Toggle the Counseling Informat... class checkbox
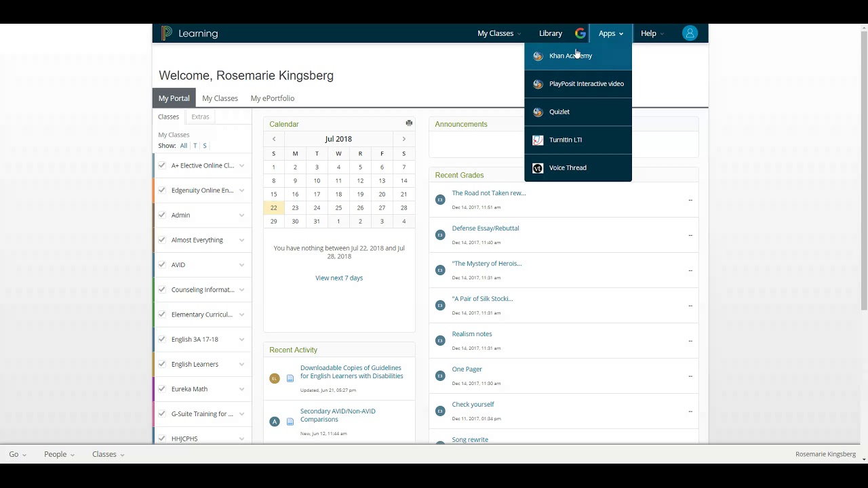Viewport: 868px width, 488px height. click(162, 289)
